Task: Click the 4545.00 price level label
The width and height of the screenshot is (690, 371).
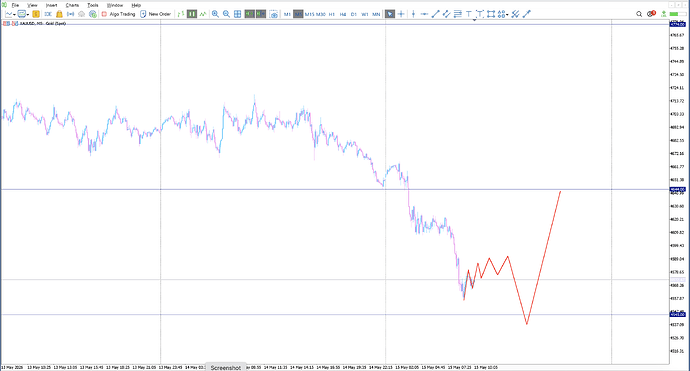Action: 678,315
